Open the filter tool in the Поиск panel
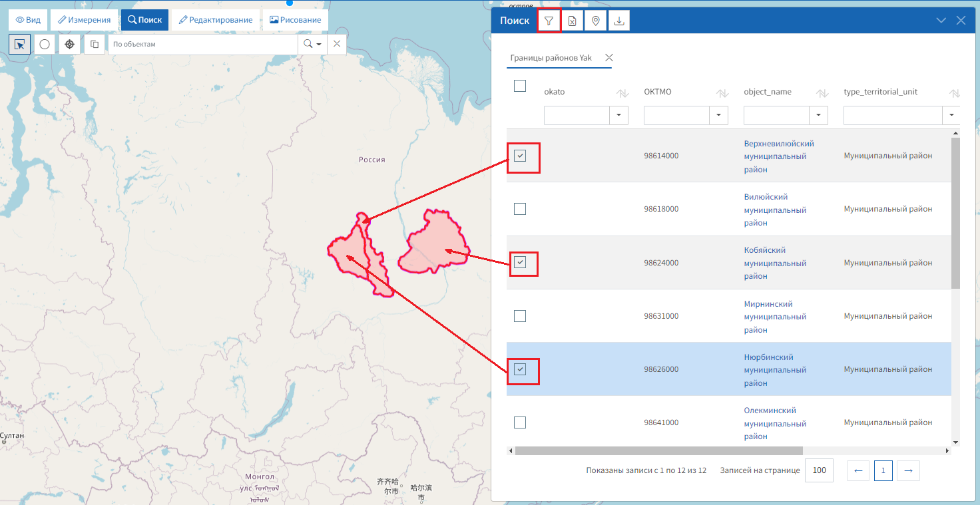The image size is (980, 505). 549,20
